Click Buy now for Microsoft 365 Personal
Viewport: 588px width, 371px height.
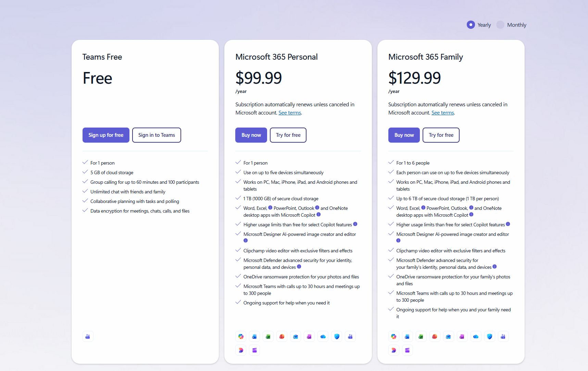251,135
